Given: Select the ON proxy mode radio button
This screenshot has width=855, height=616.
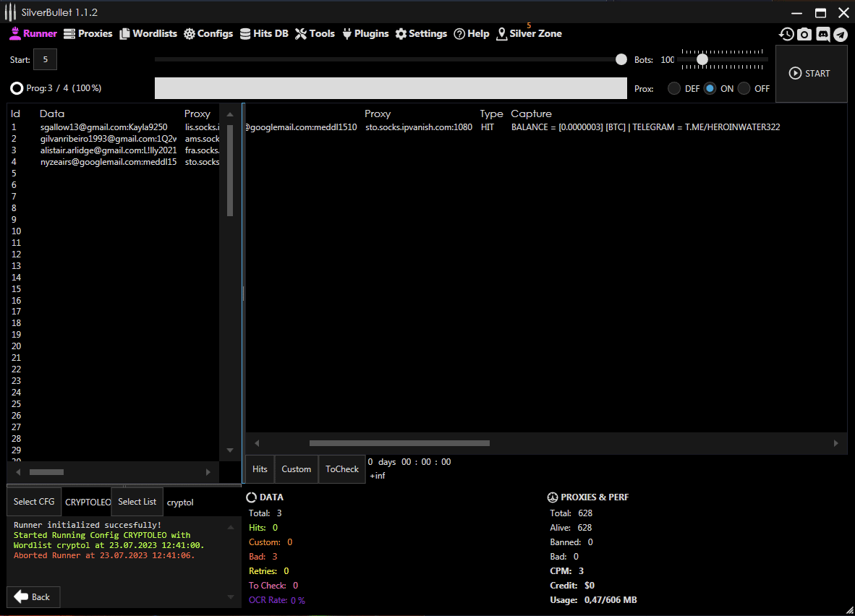Looking at the screenshot, I should [x=710, y=89].
